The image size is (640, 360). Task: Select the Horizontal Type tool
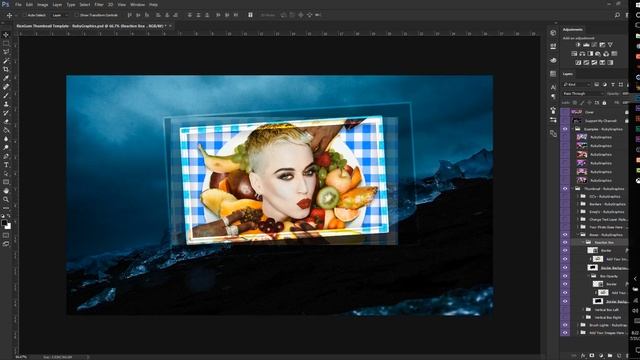(6, 165)
